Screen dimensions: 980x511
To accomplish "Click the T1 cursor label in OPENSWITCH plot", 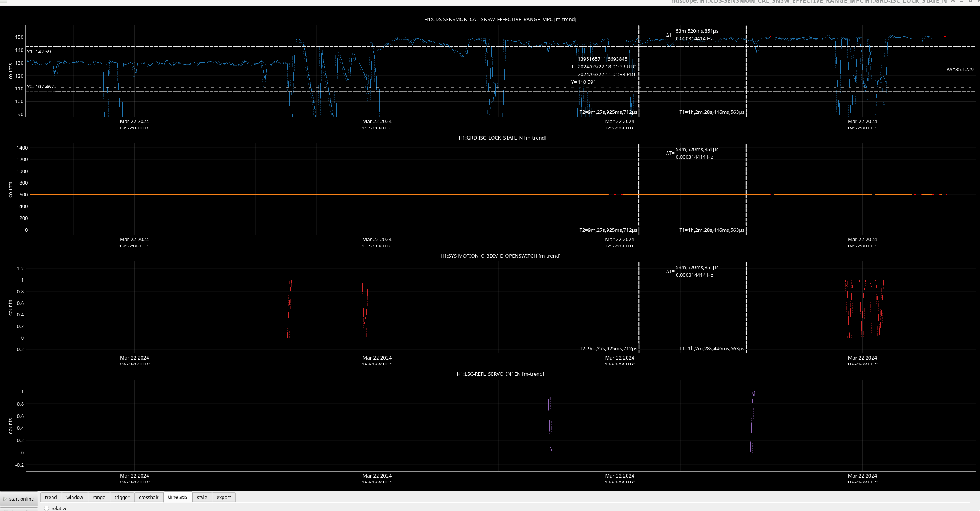I will (712, 349).
